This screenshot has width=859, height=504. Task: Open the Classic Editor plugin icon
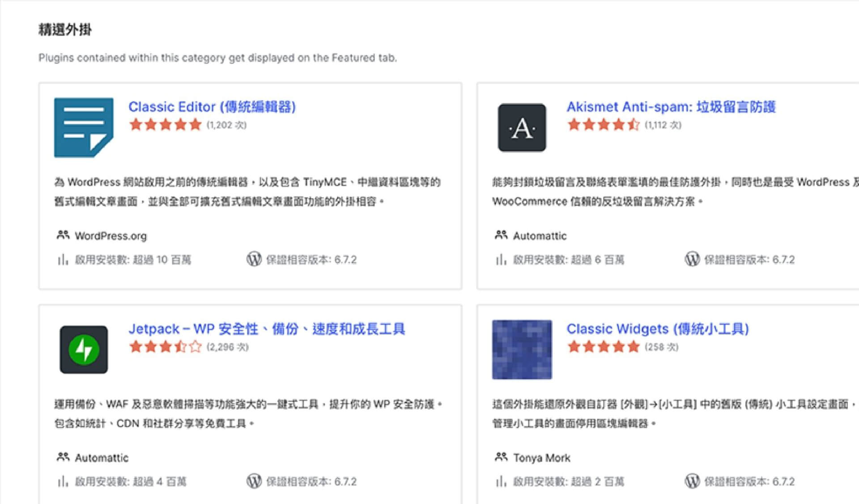point(84,127)
